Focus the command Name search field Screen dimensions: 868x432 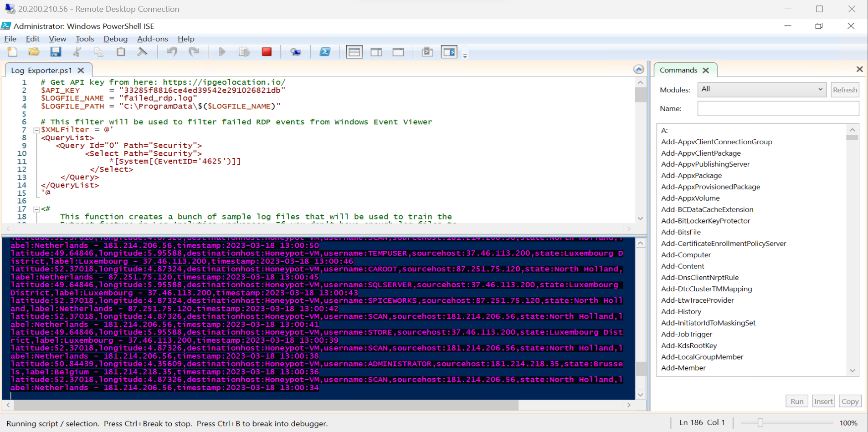(x=778, y=108)
